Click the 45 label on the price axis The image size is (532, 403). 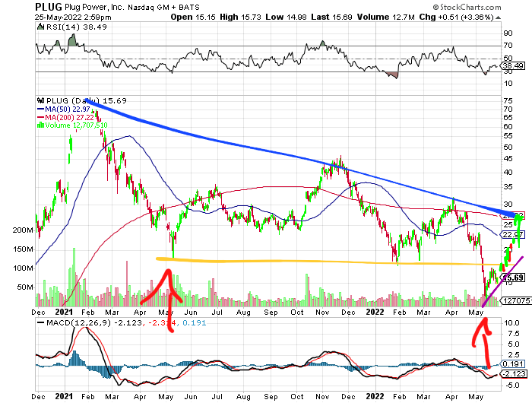pyautogui.click(x=508, y=159)
